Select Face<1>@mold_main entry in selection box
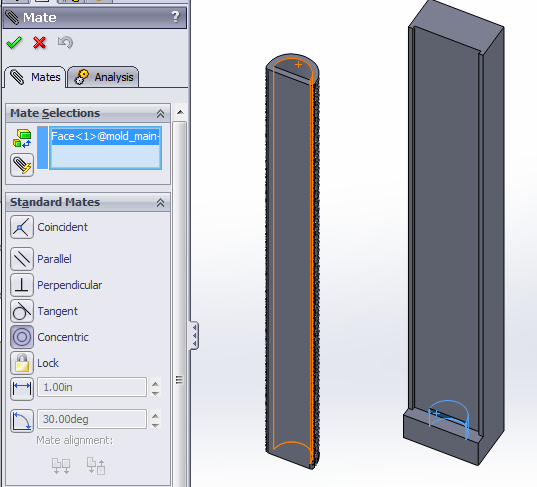Viewport: 537px width, 487px height. click(x=105, y=136)
